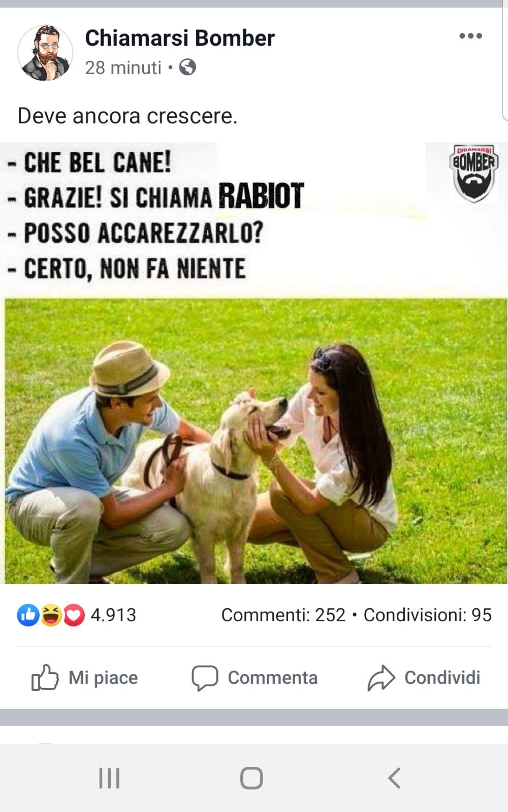Tap the Android home button icon

[x=251, y=778]
